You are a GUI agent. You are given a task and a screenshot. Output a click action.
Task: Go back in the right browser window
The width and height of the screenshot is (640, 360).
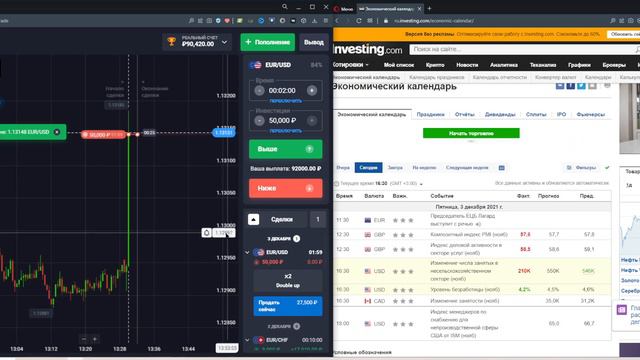click(x=337, y=20)
